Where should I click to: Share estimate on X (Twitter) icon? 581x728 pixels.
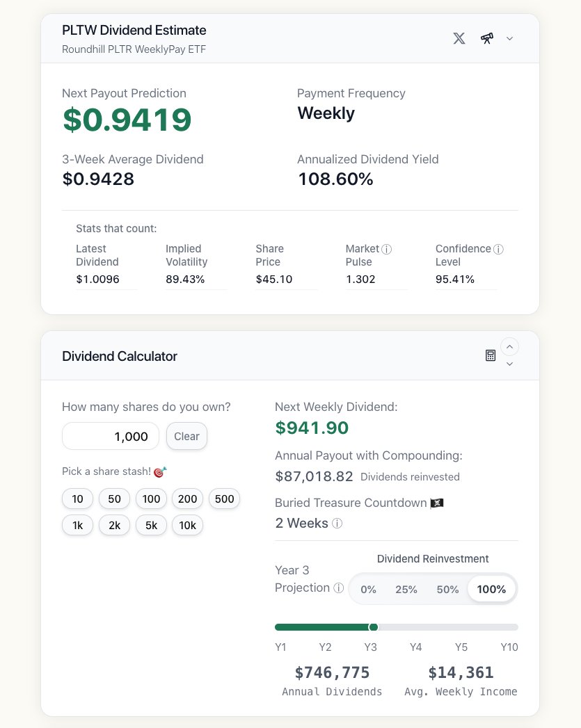tap(459, 38)
